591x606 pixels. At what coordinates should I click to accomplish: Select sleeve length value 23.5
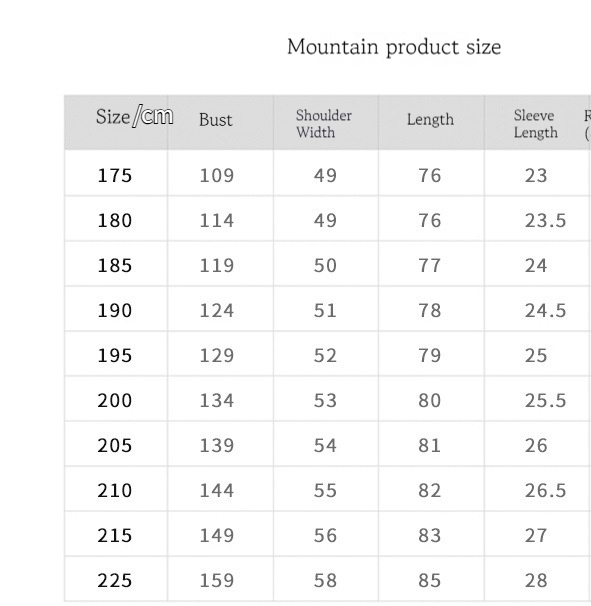coord(545,221)
